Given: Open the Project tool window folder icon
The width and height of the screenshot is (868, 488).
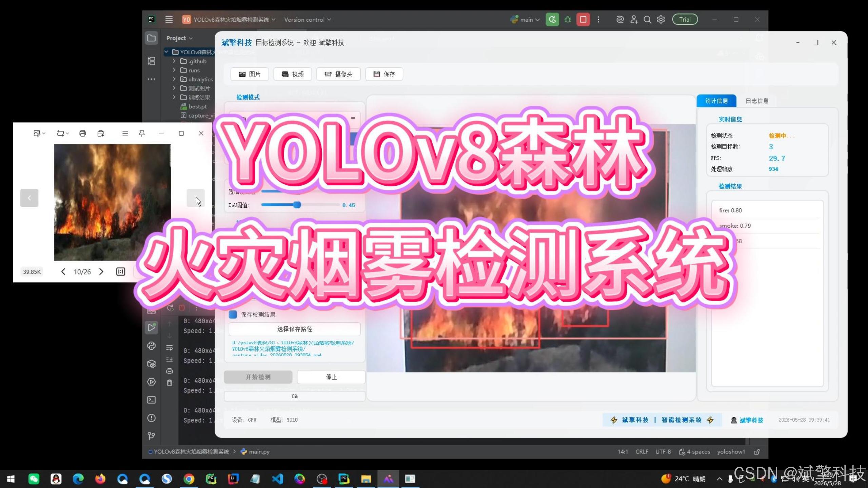Looking at the screenshot, I should [x=151, y=38].
